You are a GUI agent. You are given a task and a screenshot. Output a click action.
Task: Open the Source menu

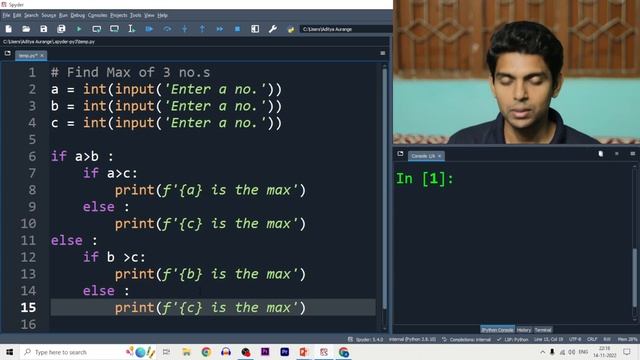pyautogui.click(x=49, y=16)
